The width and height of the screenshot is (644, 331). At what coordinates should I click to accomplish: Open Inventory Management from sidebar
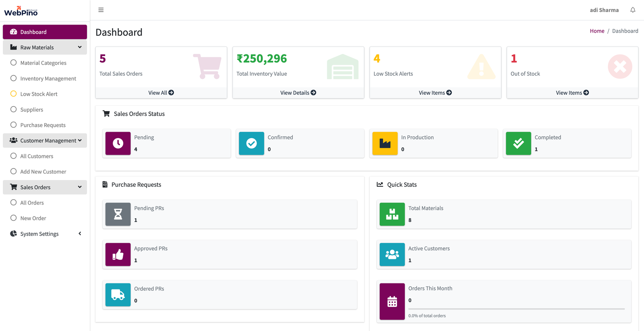[x=48, y=79]
